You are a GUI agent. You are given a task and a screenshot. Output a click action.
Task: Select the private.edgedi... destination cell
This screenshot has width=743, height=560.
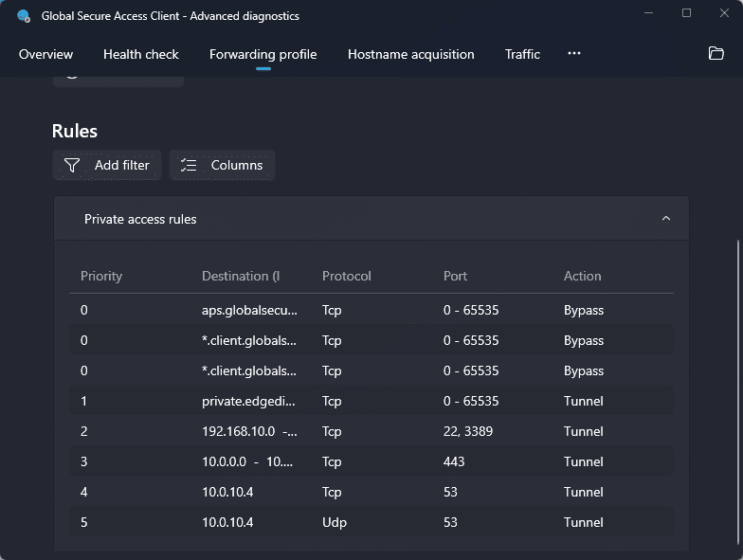(248, 402)
